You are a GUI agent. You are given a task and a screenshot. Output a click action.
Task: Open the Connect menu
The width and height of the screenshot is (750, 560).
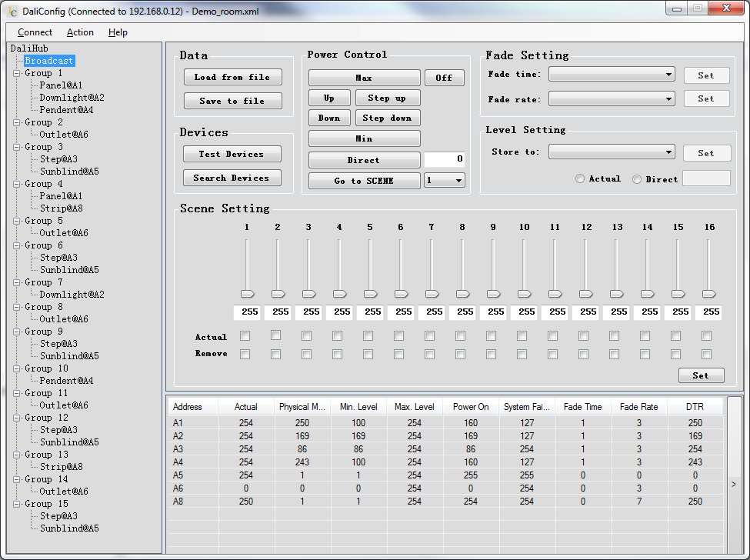point(35,32)
